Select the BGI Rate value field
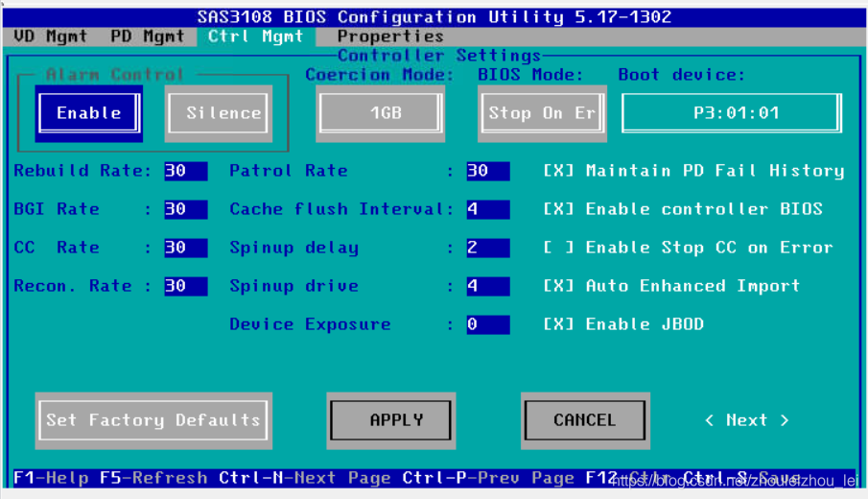The image size is (868, 499). (x=186, y=209)
